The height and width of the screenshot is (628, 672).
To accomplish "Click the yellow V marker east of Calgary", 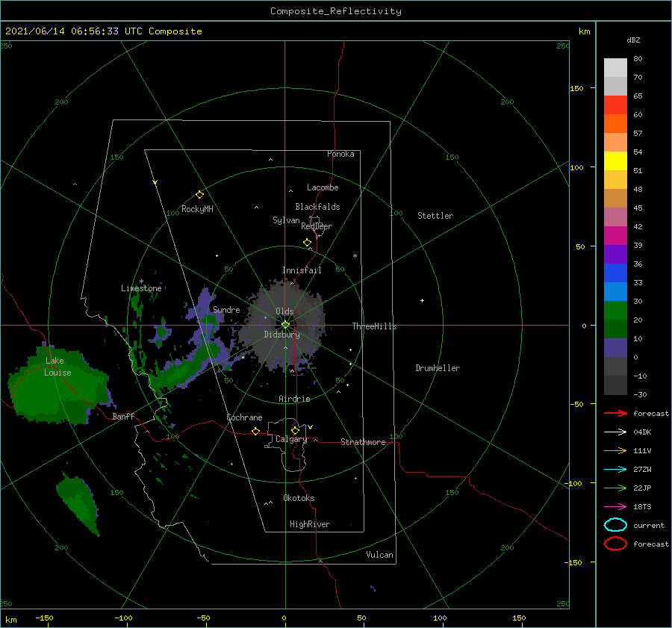I will 311,427.
